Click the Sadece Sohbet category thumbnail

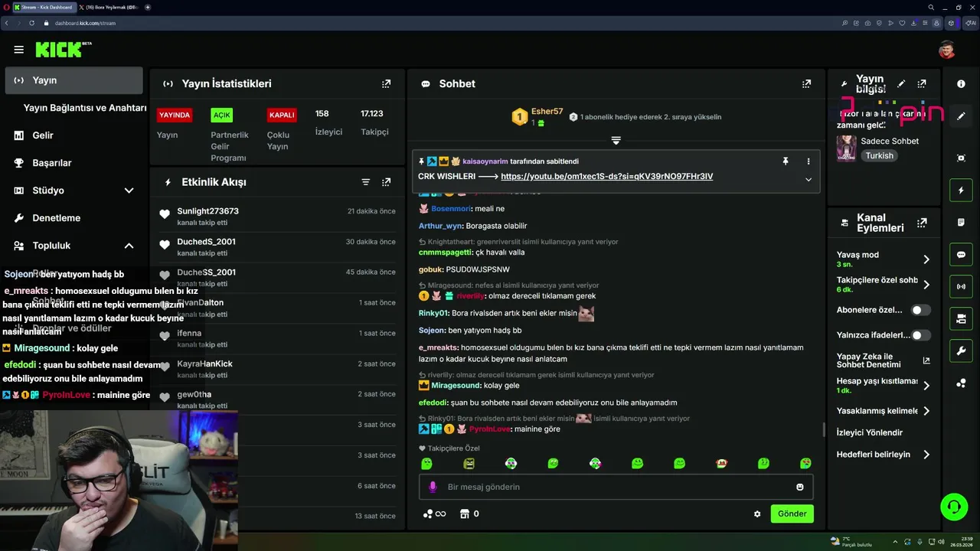(x=846, y=148)
